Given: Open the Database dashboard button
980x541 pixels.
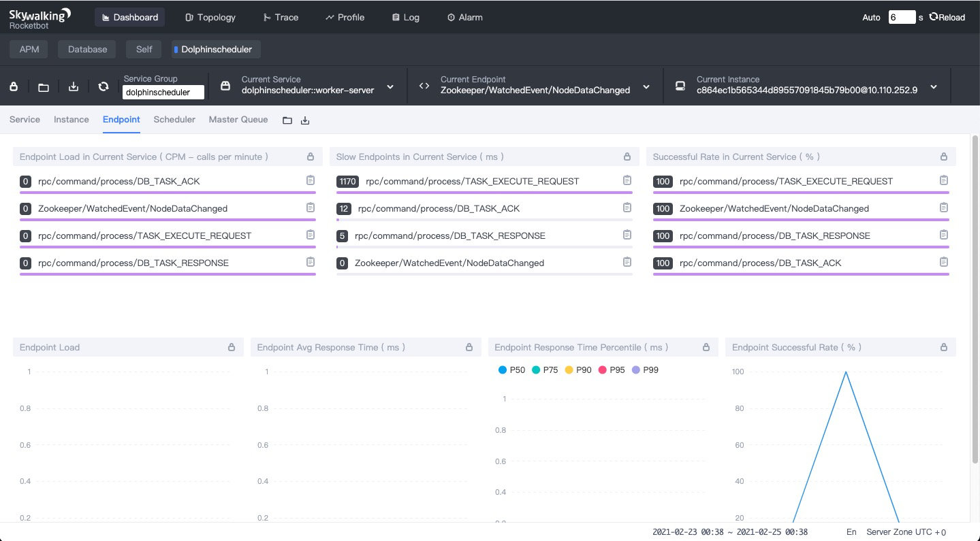Looking at the screenshot, I should (x=87, y=49).
